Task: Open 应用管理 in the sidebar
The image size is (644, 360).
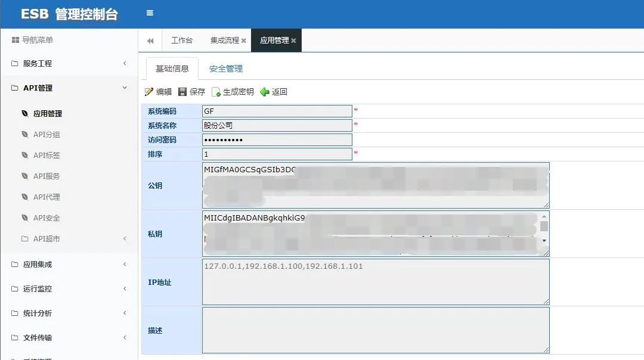Action: point(48,114)
